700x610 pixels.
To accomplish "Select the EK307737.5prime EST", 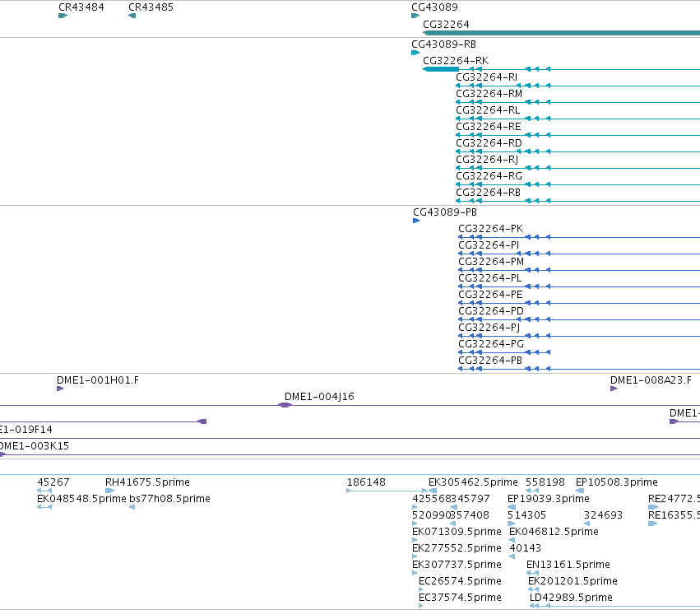I will click(x=415, y=573).
